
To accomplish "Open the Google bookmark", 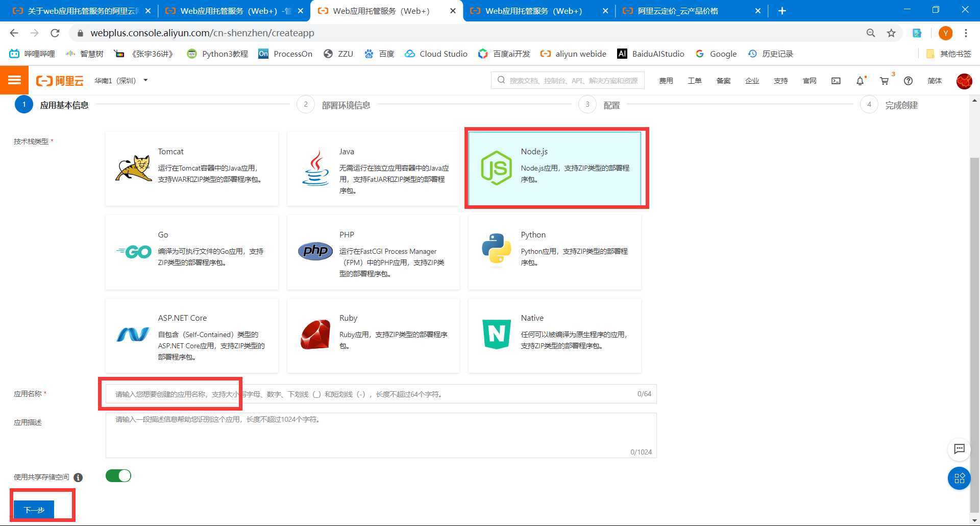I will click(x=716, y=54).
